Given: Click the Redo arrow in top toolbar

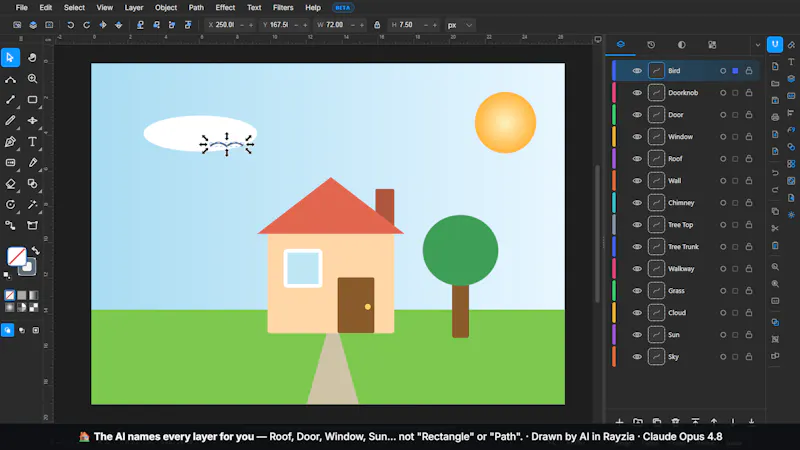Looking at the screenshot, I should coord(86,25).
